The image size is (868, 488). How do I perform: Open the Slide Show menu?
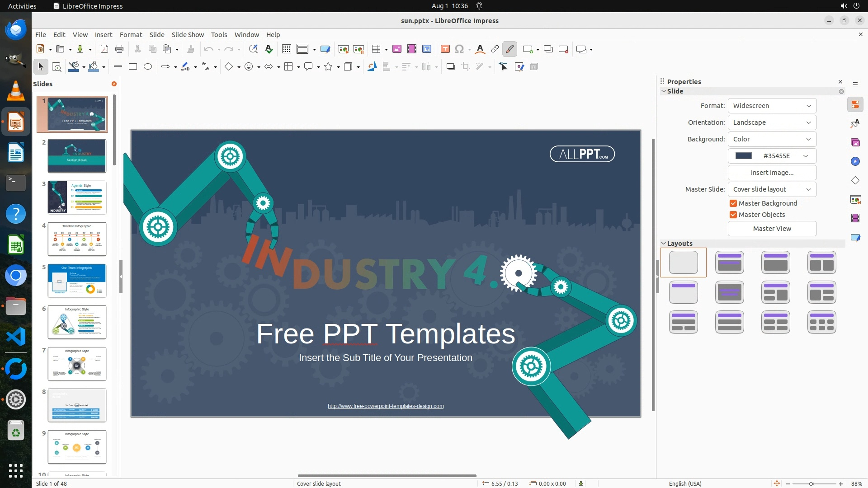point(188,35)
